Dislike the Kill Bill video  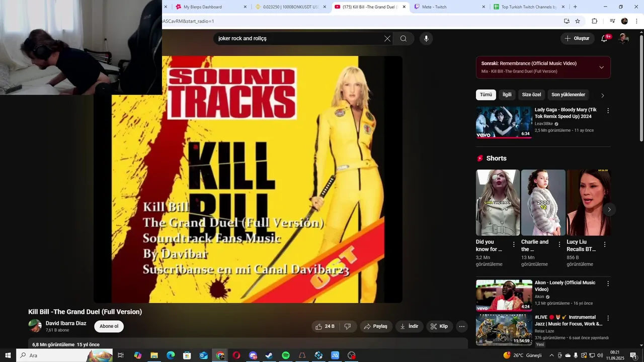(x=348, y=326)
